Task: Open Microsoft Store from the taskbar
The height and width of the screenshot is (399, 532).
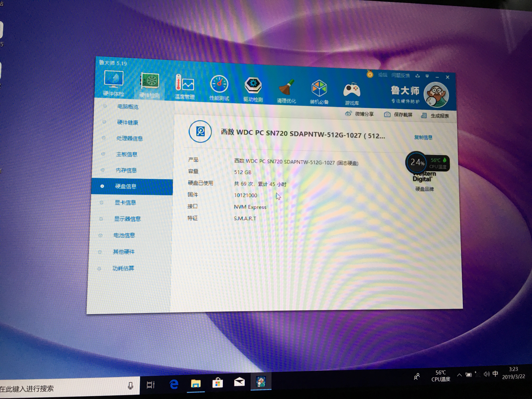Action: 217,382
